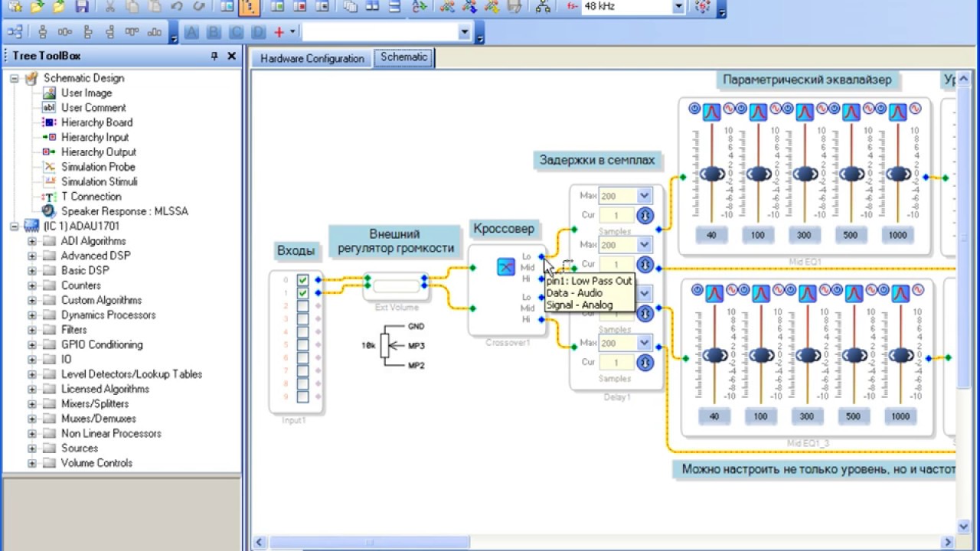The height and width of the screenshot is (551, 980).
Task: Click the 40 frequency button on Mid EQ1
Action: (711, 235)
